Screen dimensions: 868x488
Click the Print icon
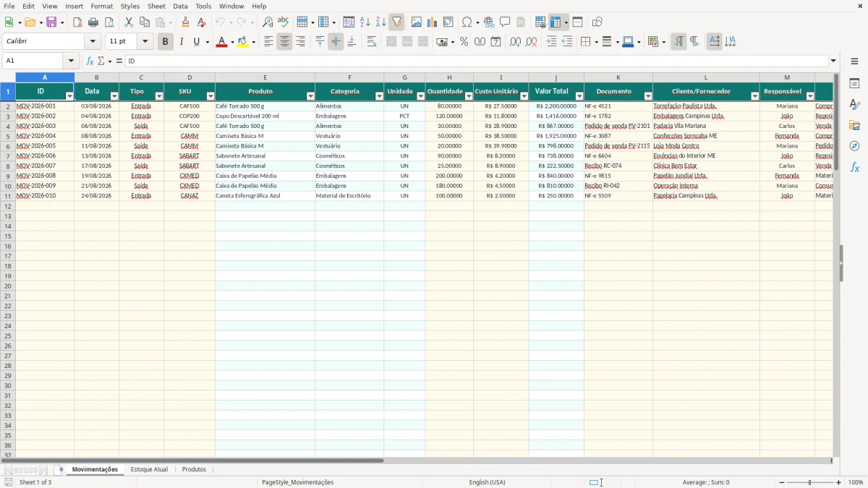(x=93, y=22)
